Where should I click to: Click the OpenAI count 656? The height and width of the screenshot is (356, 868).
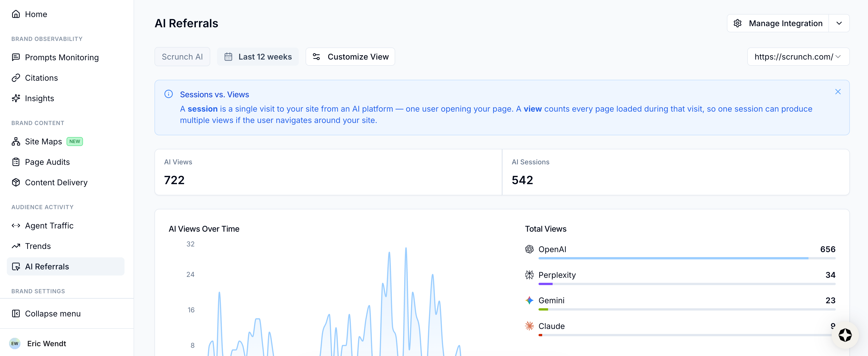coord(828,249)
